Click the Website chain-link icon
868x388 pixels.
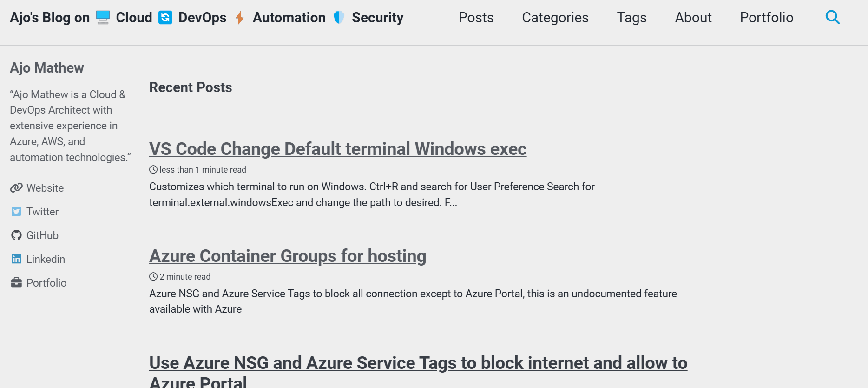[16, 188]
